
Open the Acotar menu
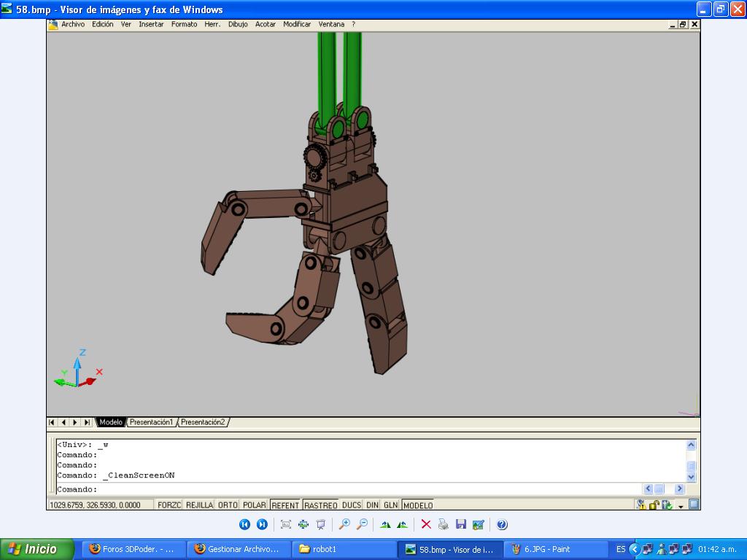(266, 24)
